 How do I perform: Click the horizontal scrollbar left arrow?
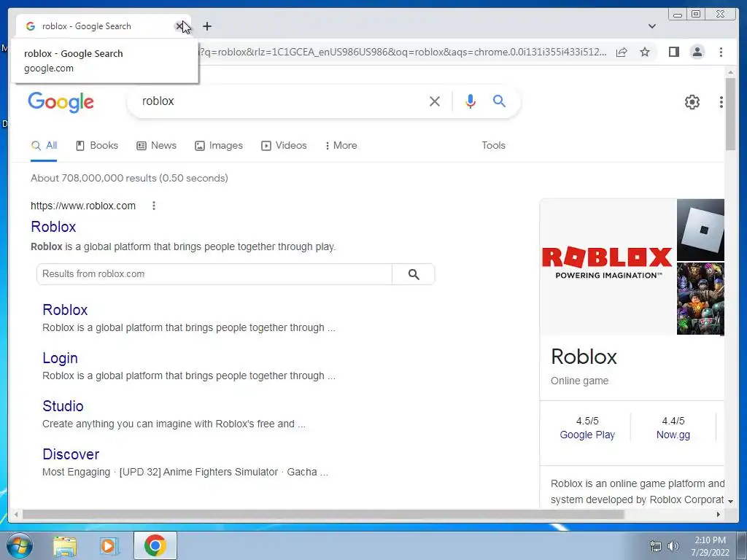(16, 514)
